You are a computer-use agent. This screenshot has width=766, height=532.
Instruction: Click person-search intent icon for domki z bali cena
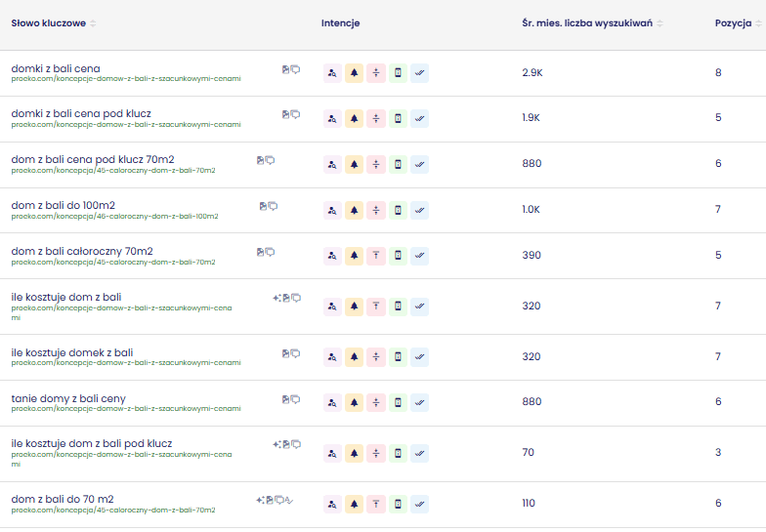click(332, 73)
